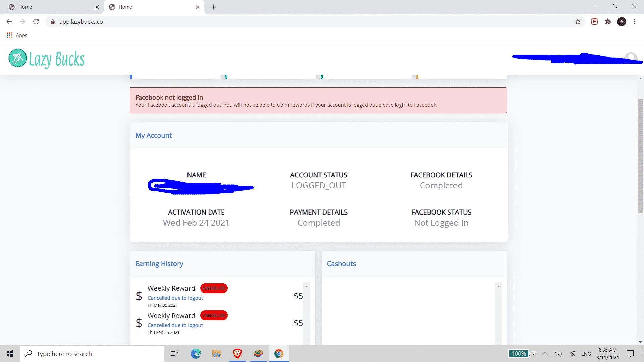Screen dimensions: 644x362
Task: Click the LOGGED_OUT account status value
Action: [x=319, y=185]
